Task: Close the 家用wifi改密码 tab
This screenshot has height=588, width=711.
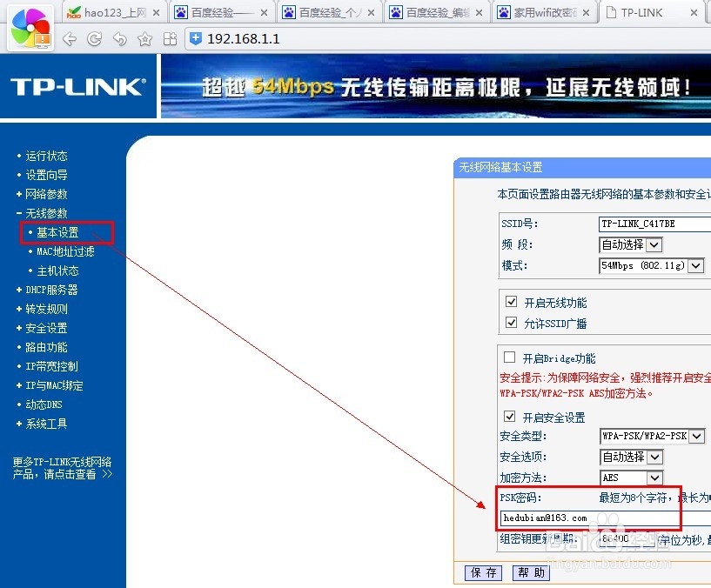Action: [x=586, y=13]
